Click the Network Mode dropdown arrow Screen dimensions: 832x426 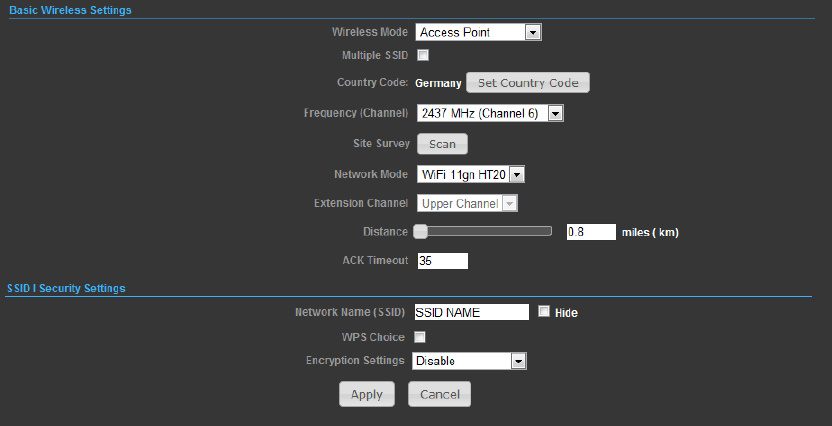pyautogui.click(x=517, y=175)
